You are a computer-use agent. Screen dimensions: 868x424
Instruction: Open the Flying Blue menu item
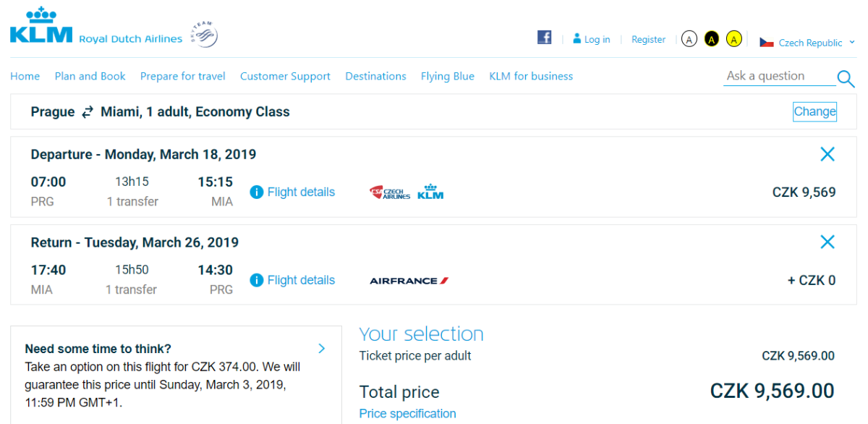447,76
